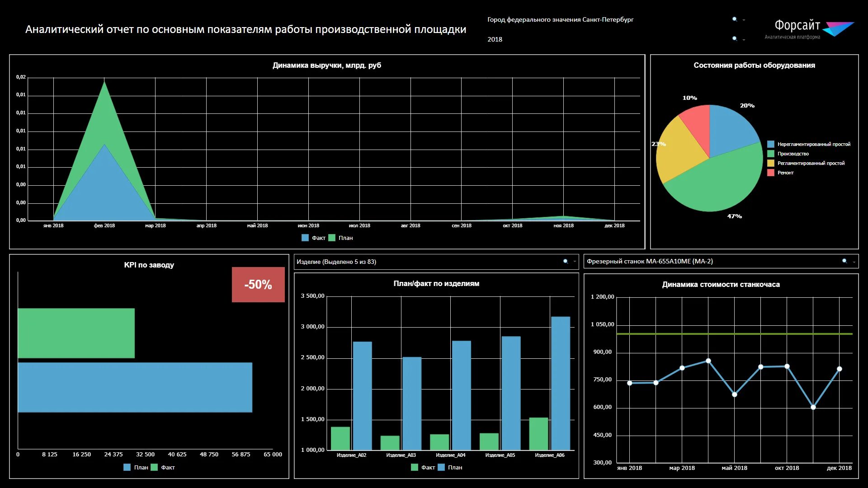Expand the region dropdown arrow for Санкт-Петербург
The image size is (868, 488).
tap(744, 20)
